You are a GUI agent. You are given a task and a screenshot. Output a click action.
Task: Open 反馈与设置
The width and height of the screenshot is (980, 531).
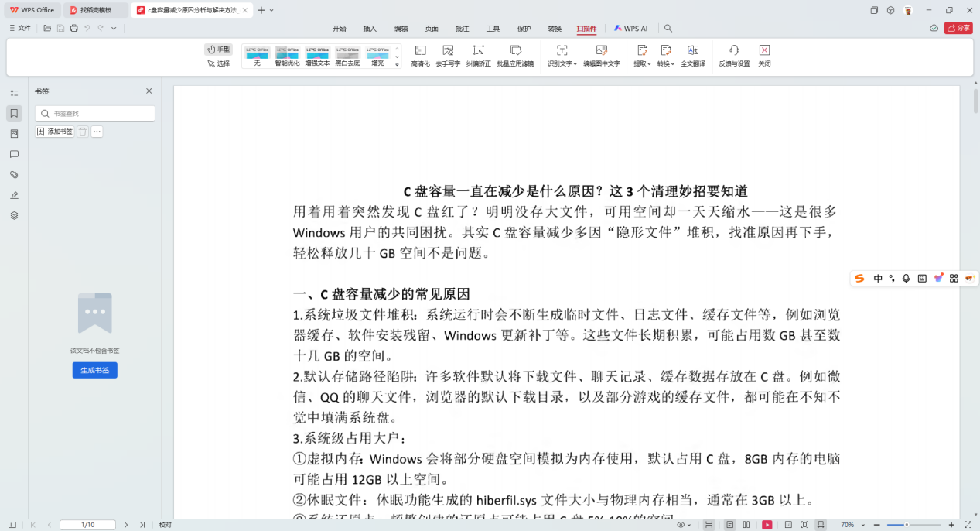click(x=734, y=56)
